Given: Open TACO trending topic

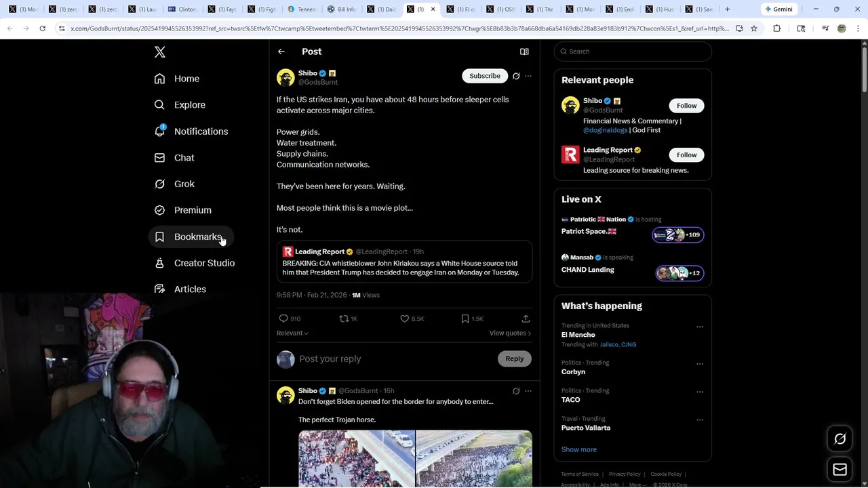Looking at the screenshot, I should [570, 400].
